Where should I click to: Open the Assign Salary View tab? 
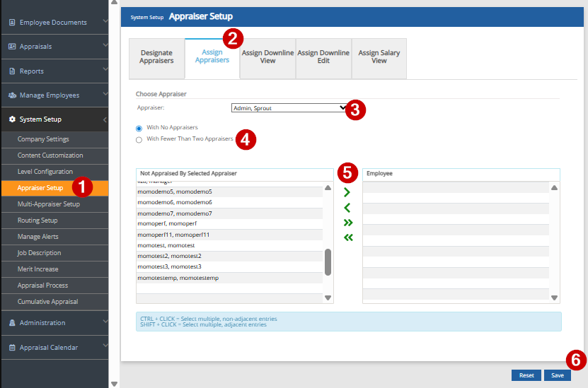pos(379,57)
